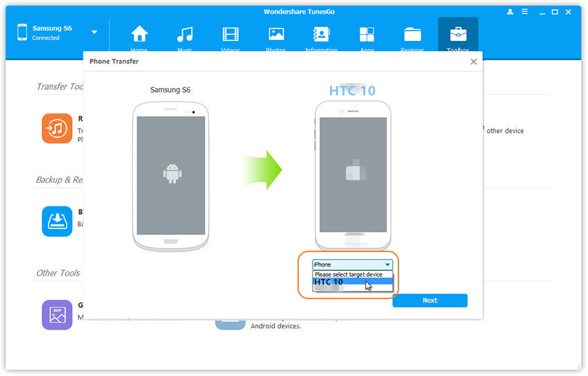588x376 pixels.
Task: Open the target device combo box
Action: click(353, 265)
